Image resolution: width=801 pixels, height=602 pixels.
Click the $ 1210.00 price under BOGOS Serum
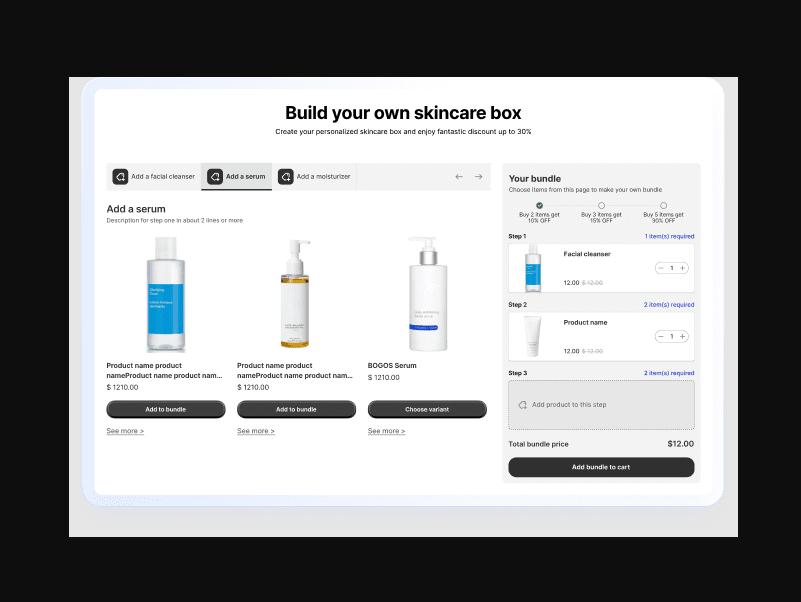[384, 377]
